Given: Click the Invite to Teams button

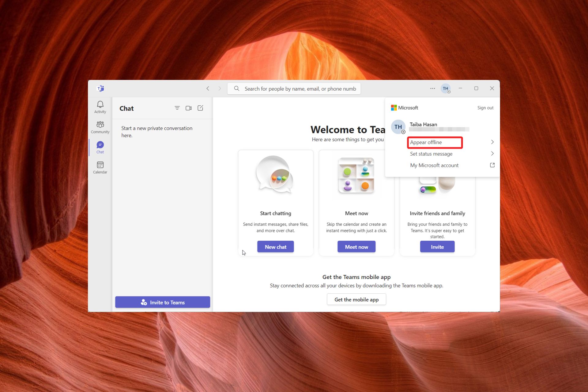Looking at the screenshot, I should [x=162, y=302].
